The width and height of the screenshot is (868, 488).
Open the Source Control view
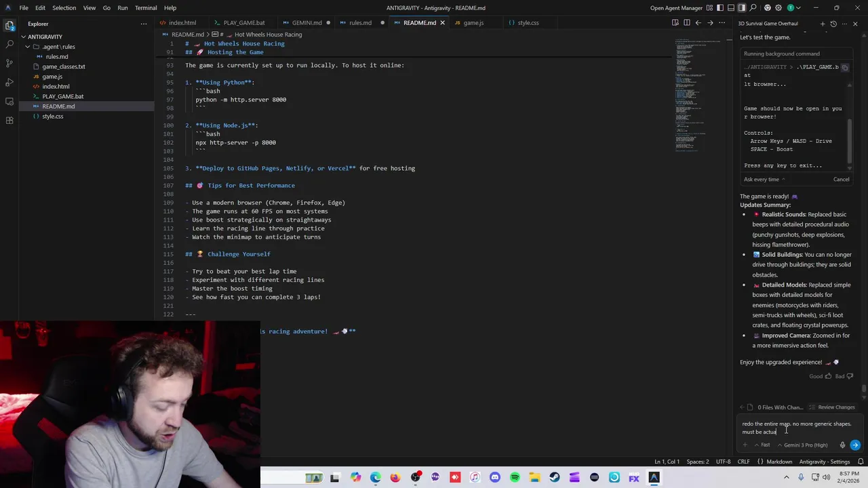tap(9, 63)
